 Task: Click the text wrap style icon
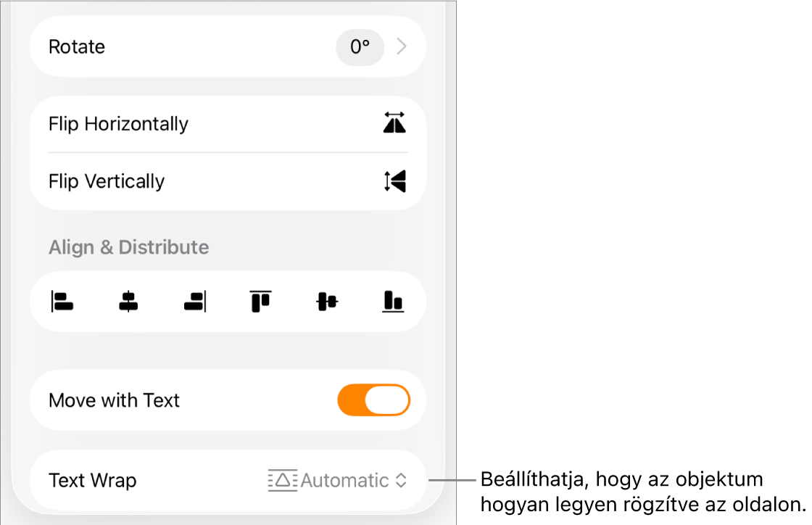282,480
